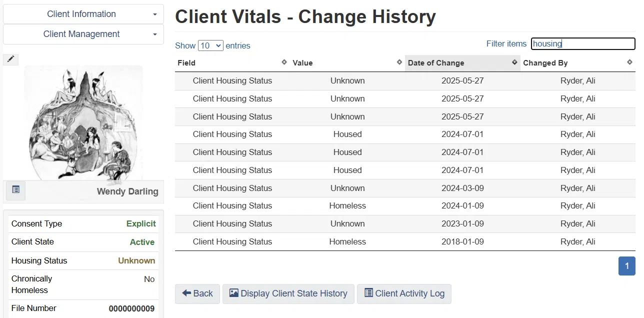Select the first Unknown housing status row
The width and height of the screenshot is (644, 318).
click(347, 81)
